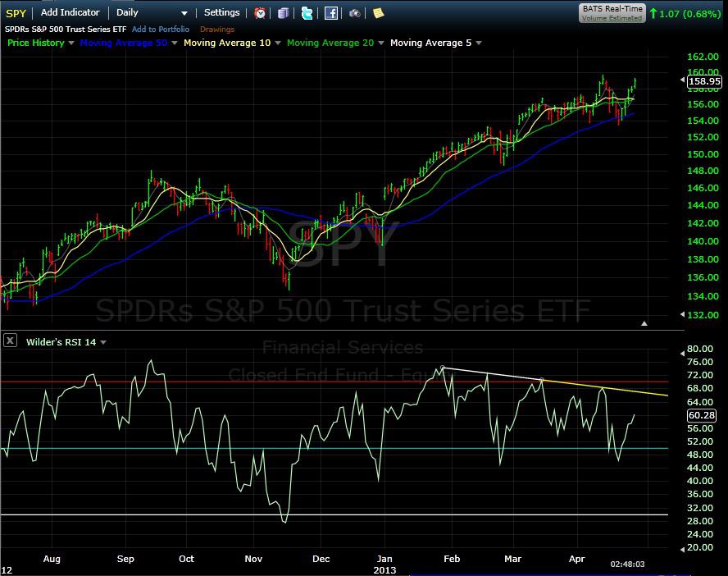The width and height of the screenshot is (728, 576).
Task: Select the yellow RSI trendline segment
Action: [x=605, y=388]
